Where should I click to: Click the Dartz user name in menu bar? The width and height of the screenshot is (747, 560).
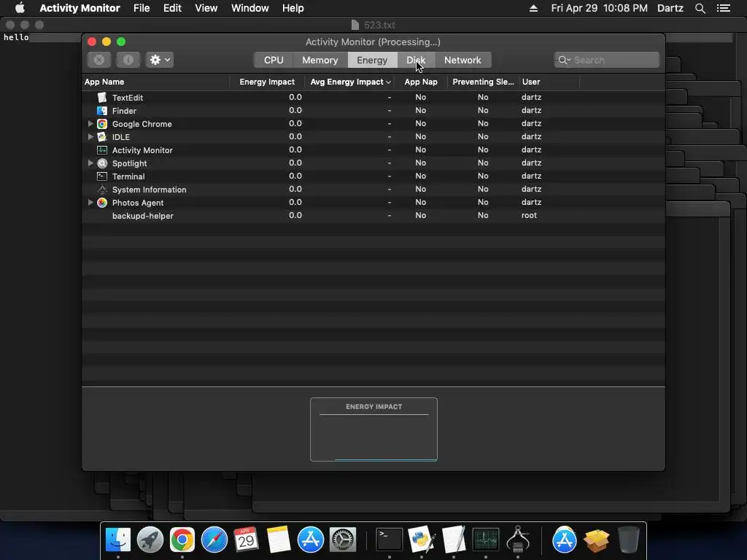670,8
